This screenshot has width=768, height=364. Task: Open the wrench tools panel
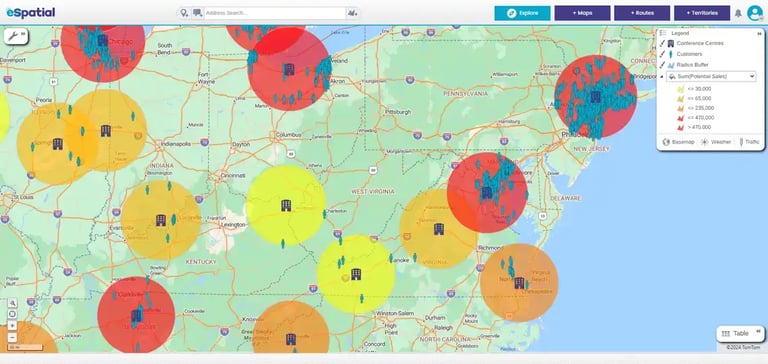(13, 36)
